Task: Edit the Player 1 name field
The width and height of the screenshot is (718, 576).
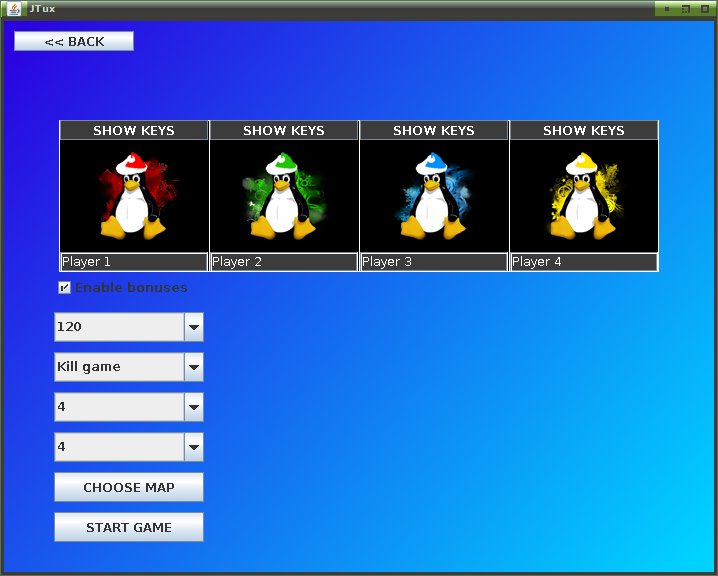Action: click(x=134, y=262)
